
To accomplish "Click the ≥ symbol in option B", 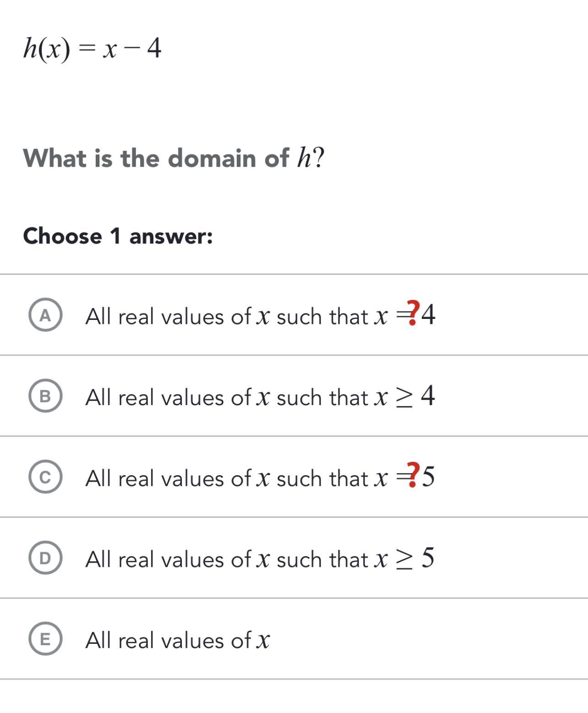I will click(x=404, y=397).
